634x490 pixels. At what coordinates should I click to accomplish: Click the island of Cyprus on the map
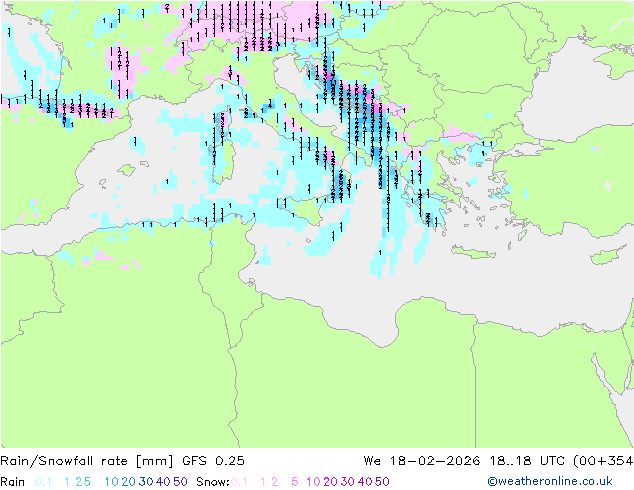[609, 256]
